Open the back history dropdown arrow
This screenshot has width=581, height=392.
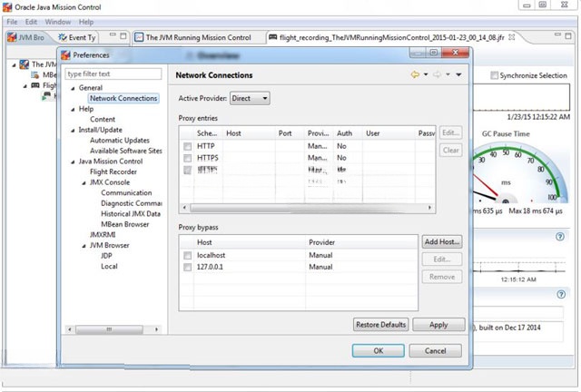click(426, 74)
